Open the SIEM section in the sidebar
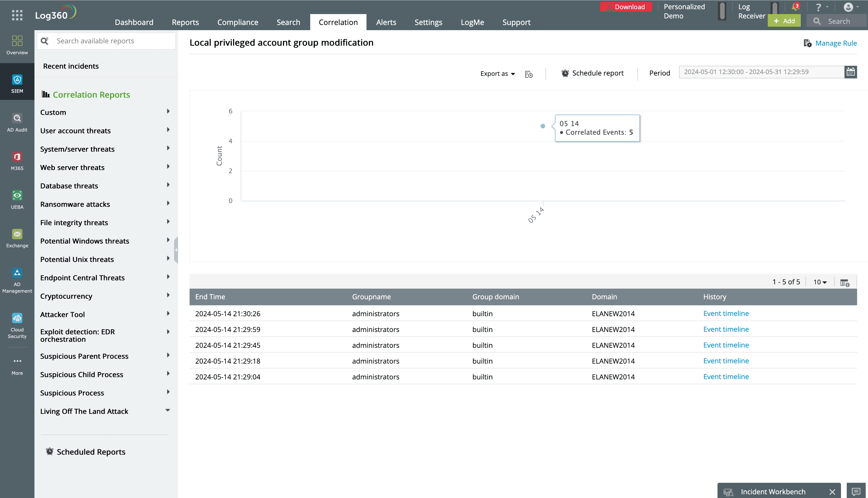This screenshot has height=498, width=868. pos(17,82)
